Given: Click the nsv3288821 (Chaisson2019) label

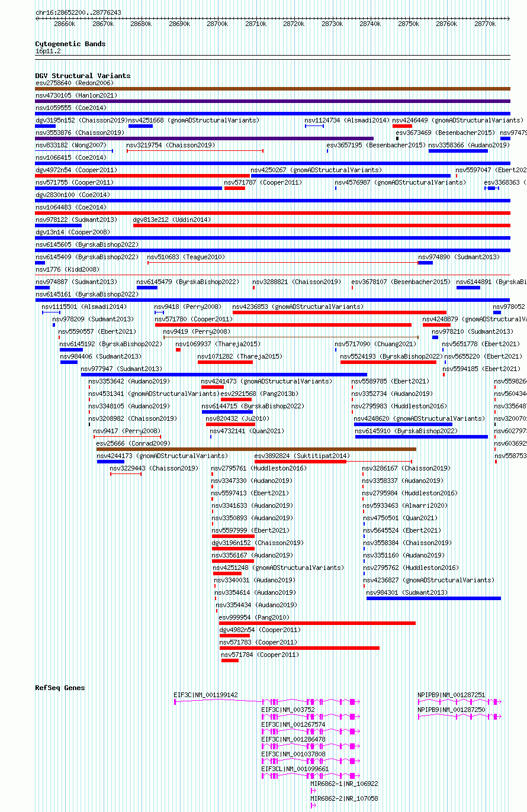Looking at the screenshot, I should [297, 282].
